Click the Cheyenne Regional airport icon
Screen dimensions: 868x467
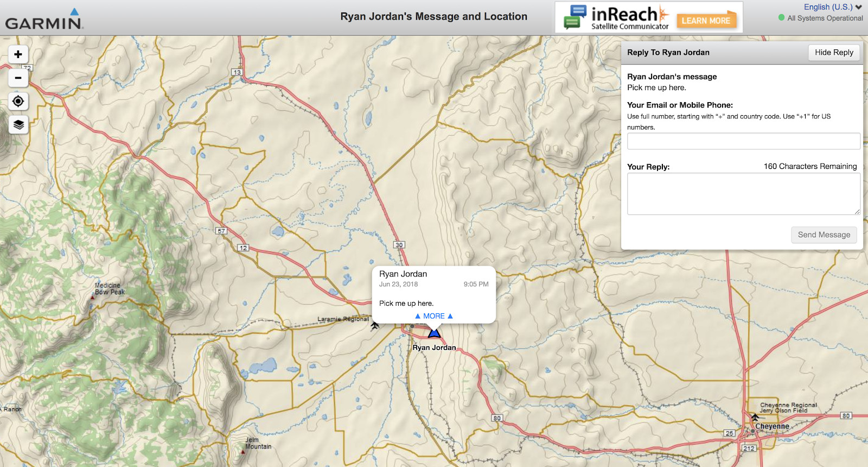[755, 418]
